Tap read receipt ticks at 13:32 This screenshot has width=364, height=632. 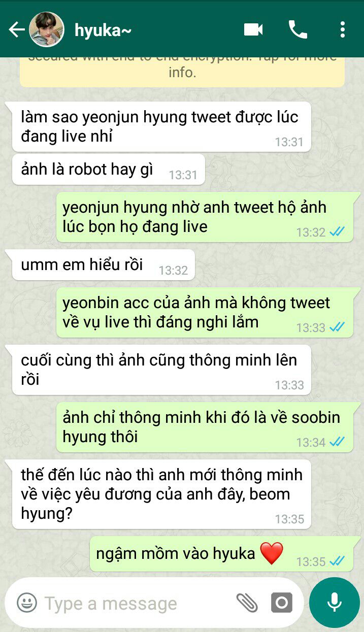[x=337, y=232]
